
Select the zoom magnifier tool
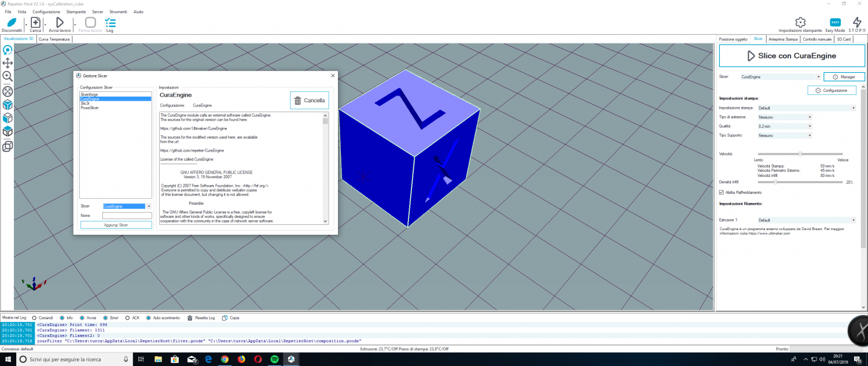[x=8, y=76]
